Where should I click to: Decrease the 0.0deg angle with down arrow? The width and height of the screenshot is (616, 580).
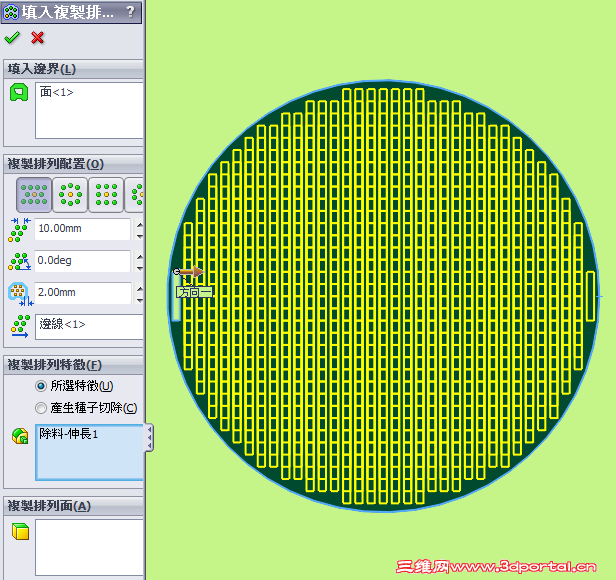139,268
